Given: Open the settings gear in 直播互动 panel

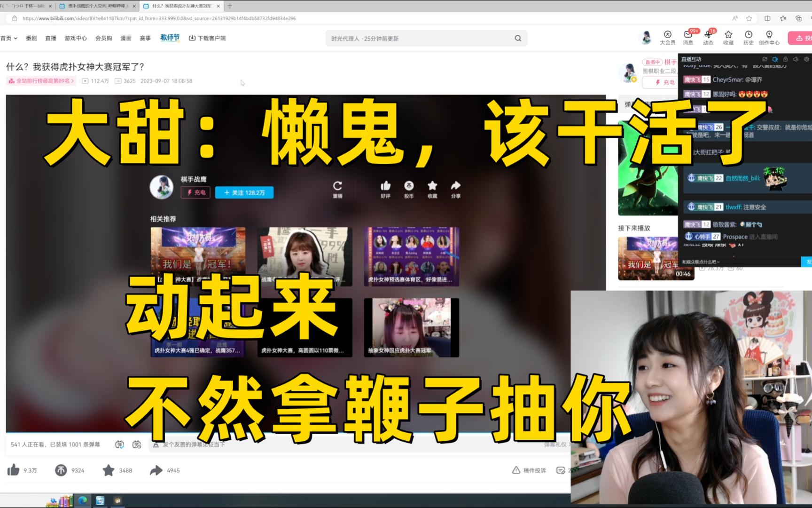Looking at the screenshot, I should [x=806, y=59].
